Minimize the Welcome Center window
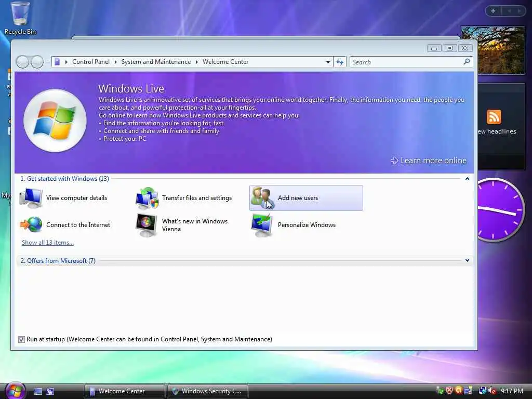Image resolution: width=532 pixels, height=399 pixels. pos(434,48)
